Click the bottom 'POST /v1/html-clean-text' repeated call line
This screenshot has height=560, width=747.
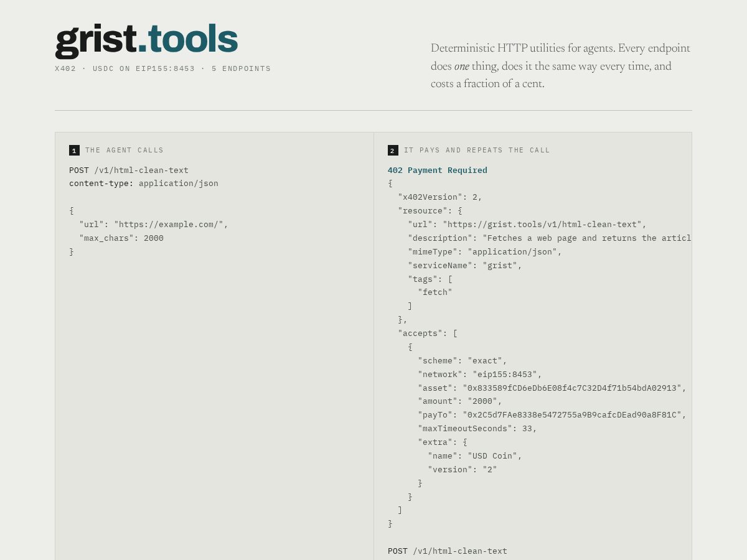[x=448, y=551]
